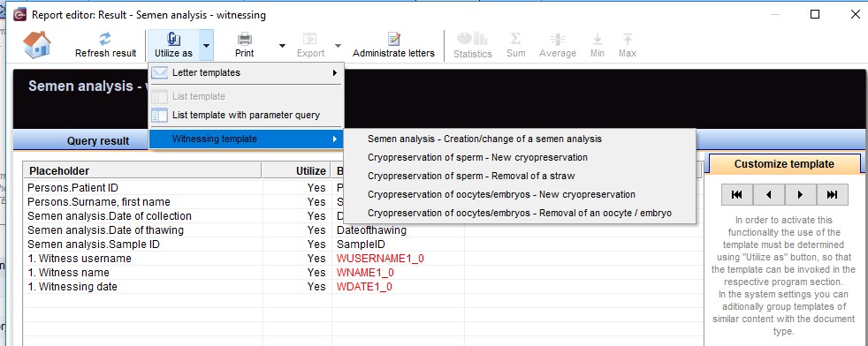Select Cryopreservation of sperm - New cryopreservation
The image size is (868, 346).
tap(520, 157)
